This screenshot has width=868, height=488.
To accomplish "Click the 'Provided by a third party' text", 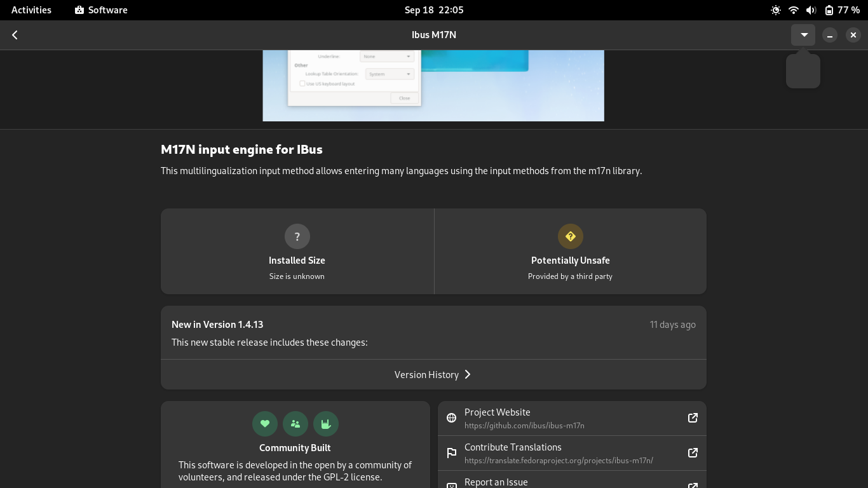I will (x=570, y=276).
